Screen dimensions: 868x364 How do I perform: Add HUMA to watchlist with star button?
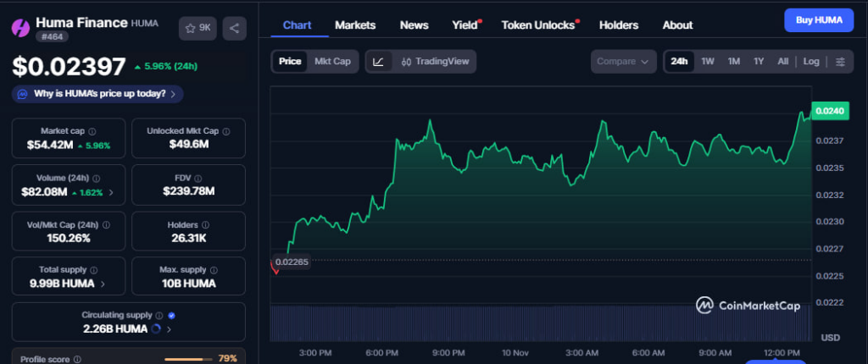click(x=198, y=28)
